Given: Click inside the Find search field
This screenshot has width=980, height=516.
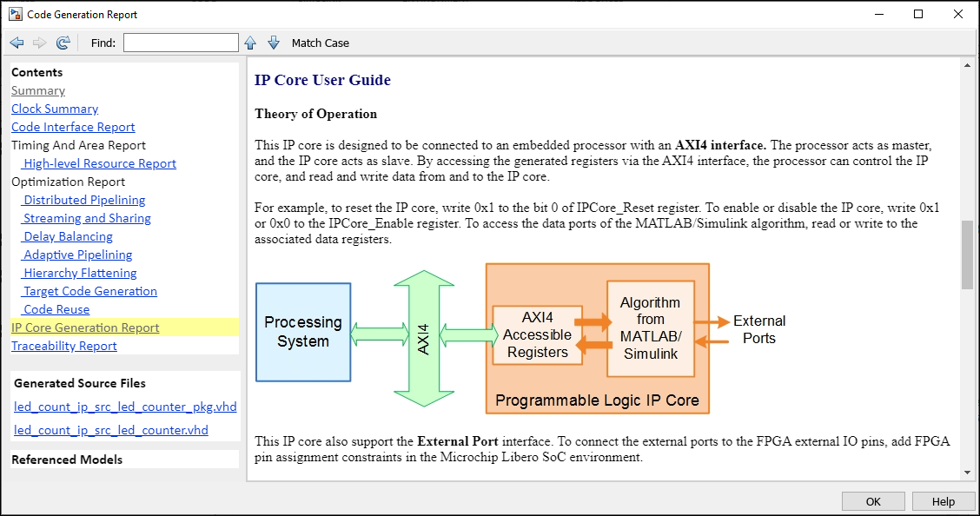Looking at the screenshot, I should (180, 42).
